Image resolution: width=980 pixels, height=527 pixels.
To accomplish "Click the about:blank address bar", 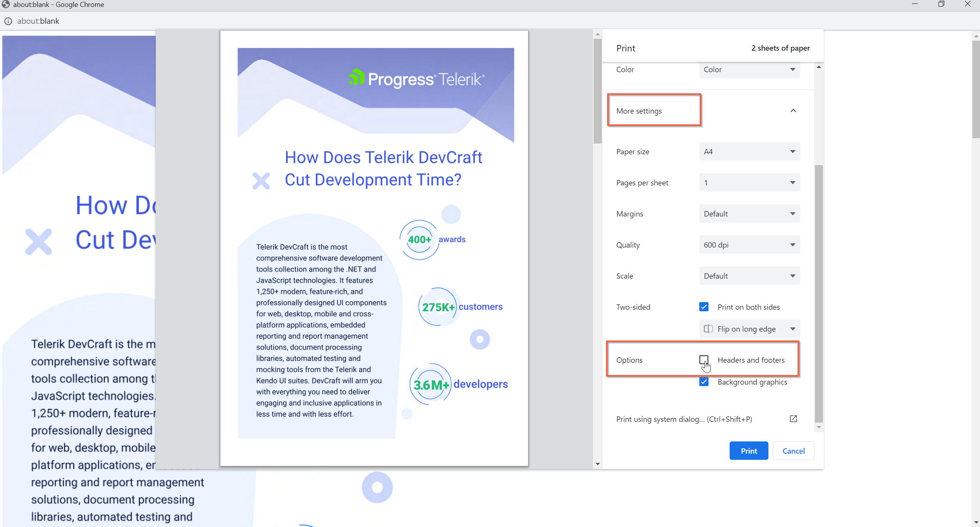I will pyautogui.click(x=38, y=21).
